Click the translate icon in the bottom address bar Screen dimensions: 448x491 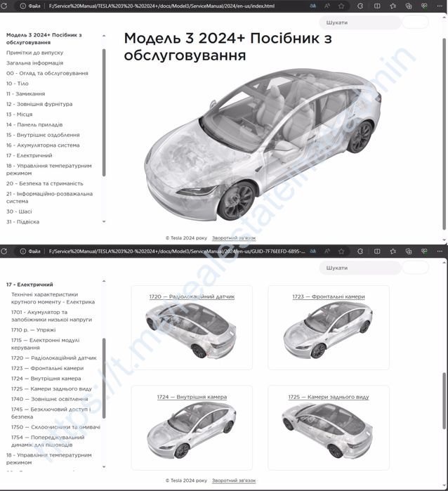click(312, 251)
